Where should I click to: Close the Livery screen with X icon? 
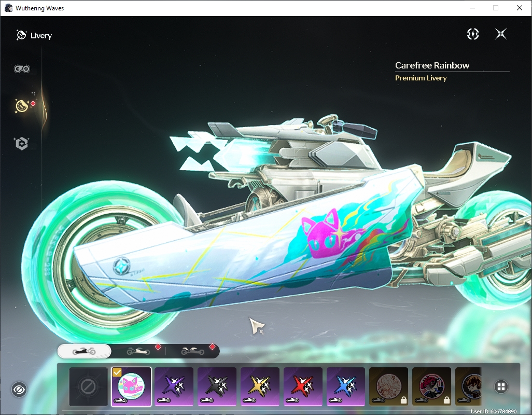pyautogui.click(x=501, y=34)
